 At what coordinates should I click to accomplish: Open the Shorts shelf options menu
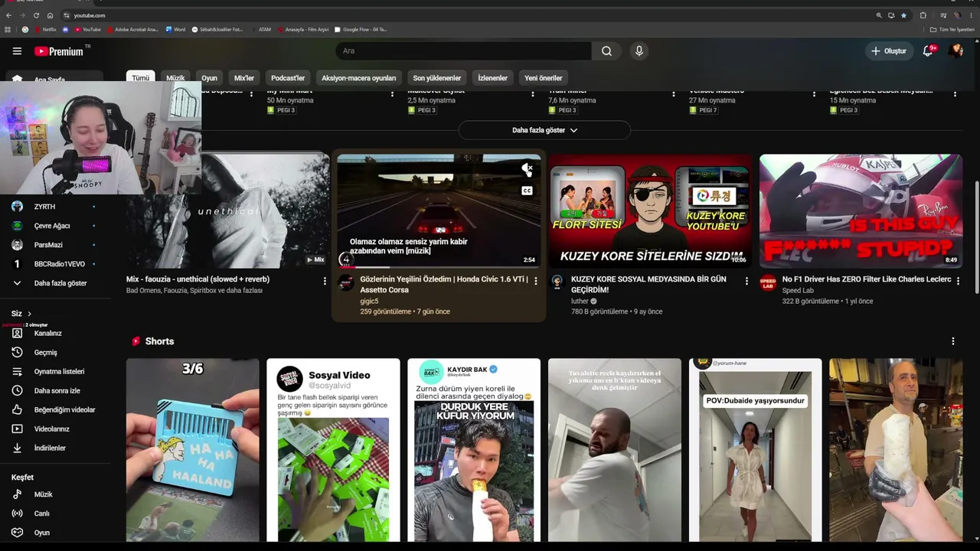click(x=953, y=341)
